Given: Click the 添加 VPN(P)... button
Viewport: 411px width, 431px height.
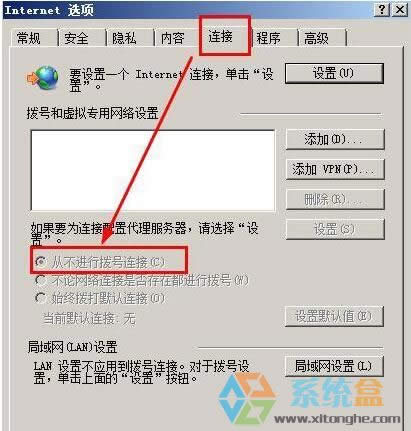Looking at the screenshot, I should [x=335, y=169].
